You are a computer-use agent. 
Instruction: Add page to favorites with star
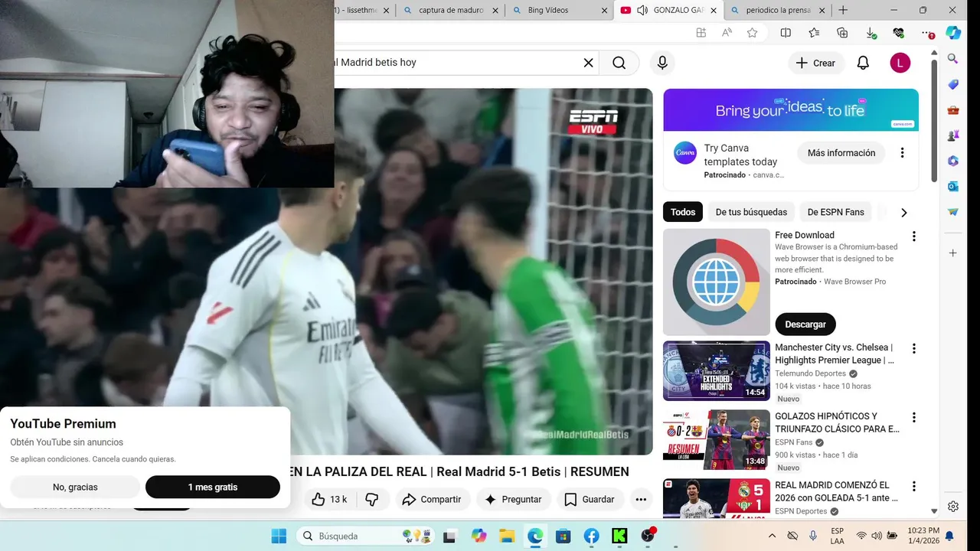coord(753,33)
